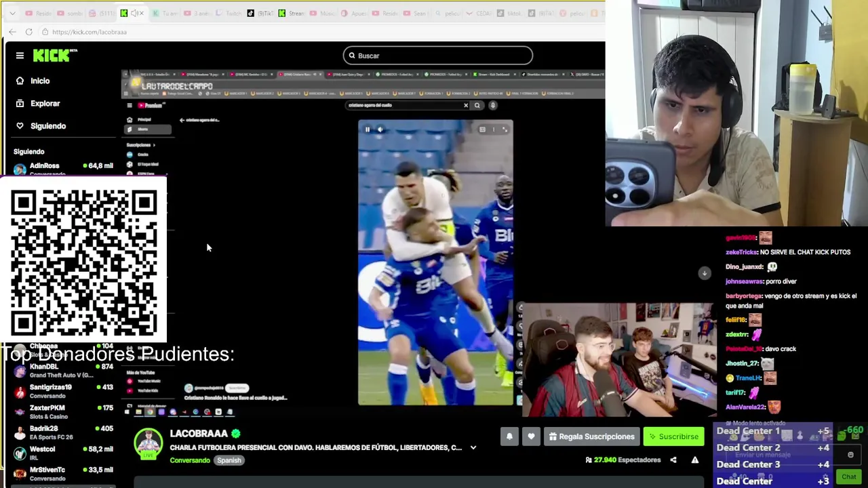Reload the page with browser refresh icon
This screenshot has width=868, height=488.
point(28,32)
